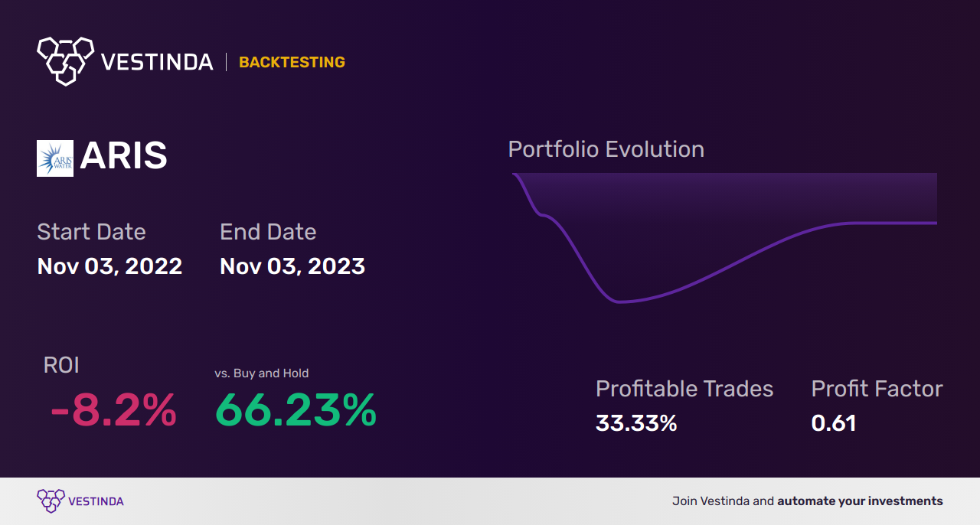Viewport: 980px width, 525px height.
Task: Click the Profitable Trades label
Action: [x=684, y=389]
